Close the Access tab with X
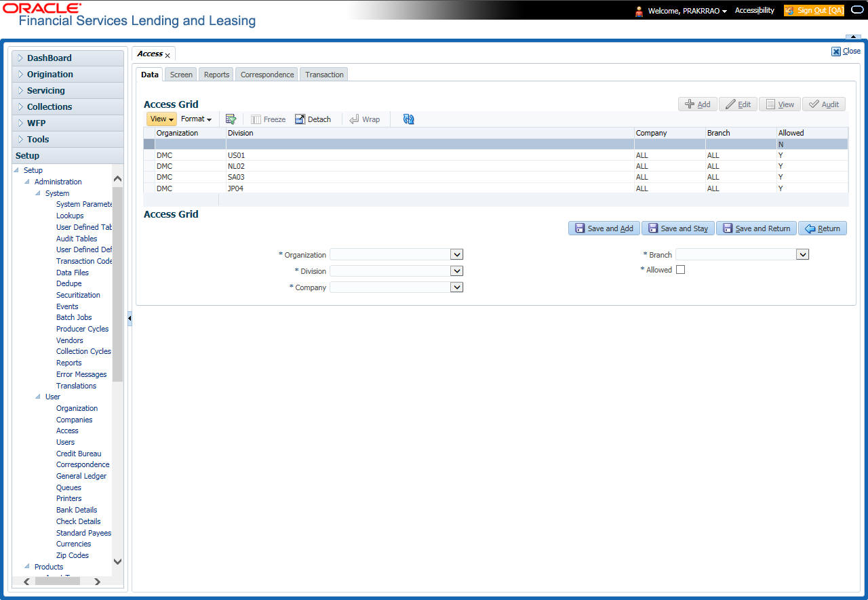This screenshot has width=868, height=600. (167, 55)
